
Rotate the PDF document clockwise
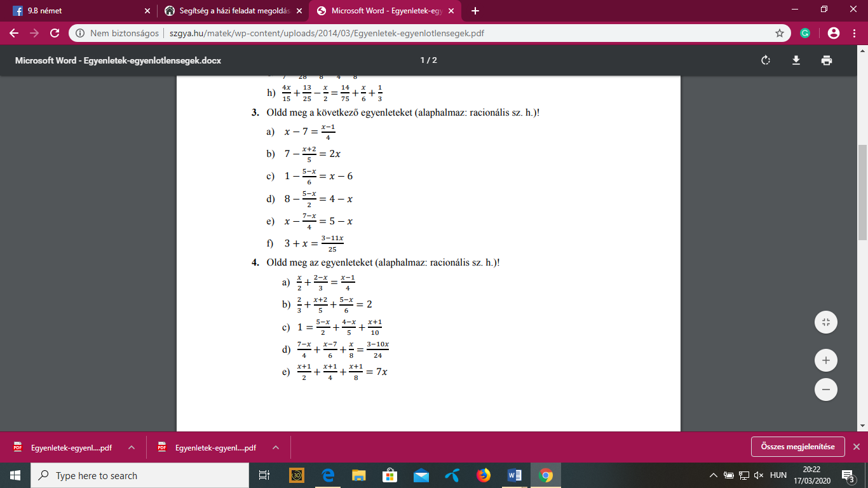pyautogui.click(x=766, y=60)
